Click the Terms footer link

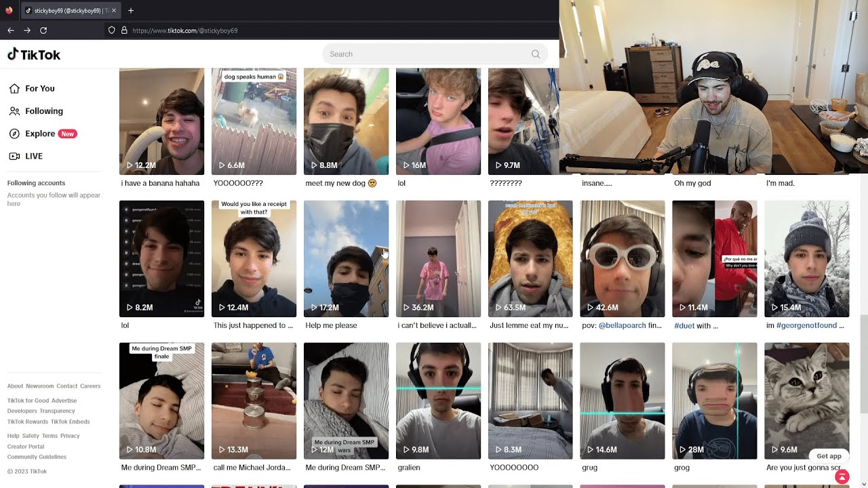(50, 436)
